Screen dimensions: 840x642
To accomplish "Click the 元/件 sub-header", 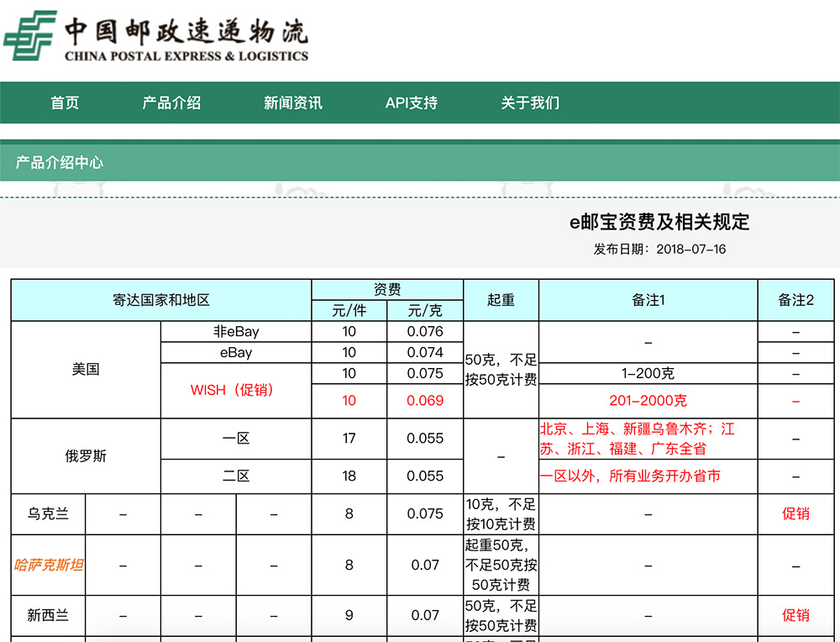I will pos(349,310).
